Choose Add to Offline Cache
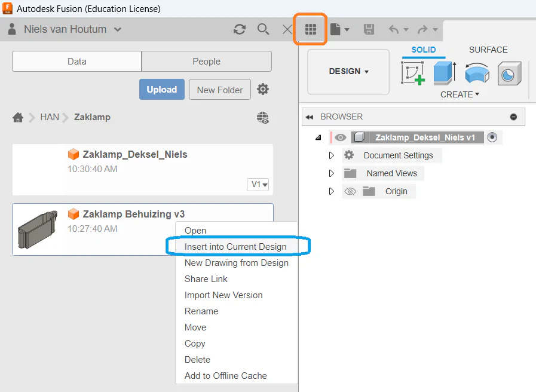 click(x=237, y=376)
